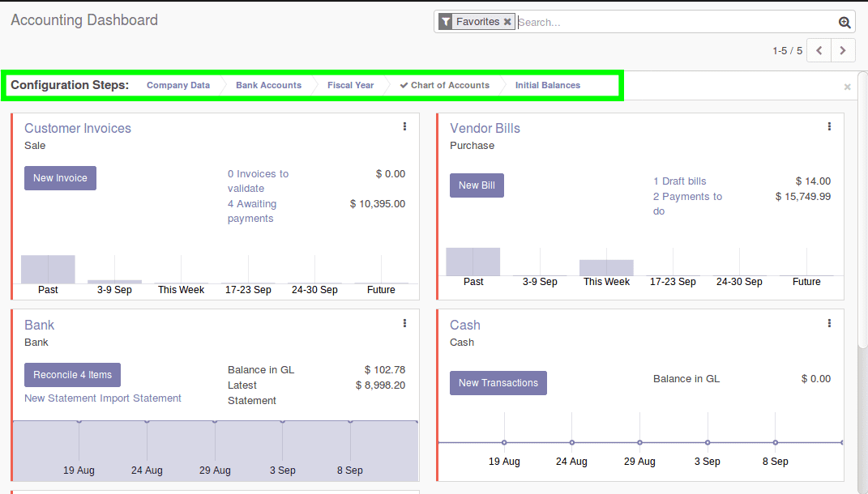Remove the Favorites filter
Screen dimensions: 868x494
508,22
